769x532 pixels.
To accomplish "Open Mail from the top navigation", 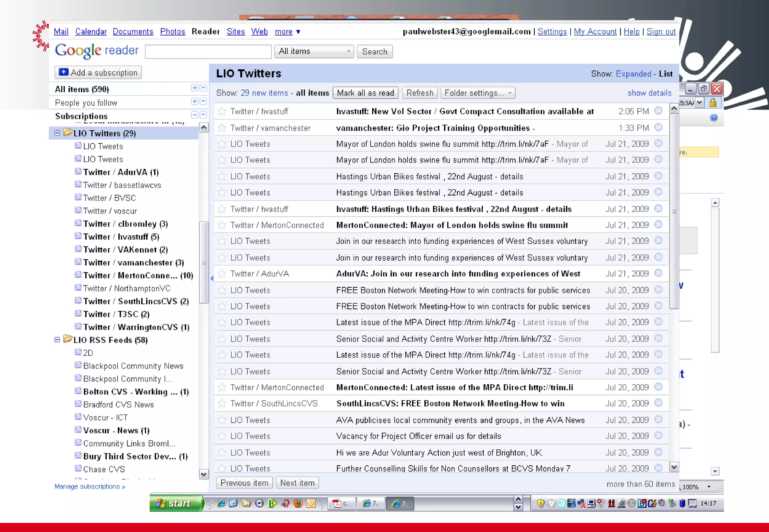I will click(x=61, y=32).
